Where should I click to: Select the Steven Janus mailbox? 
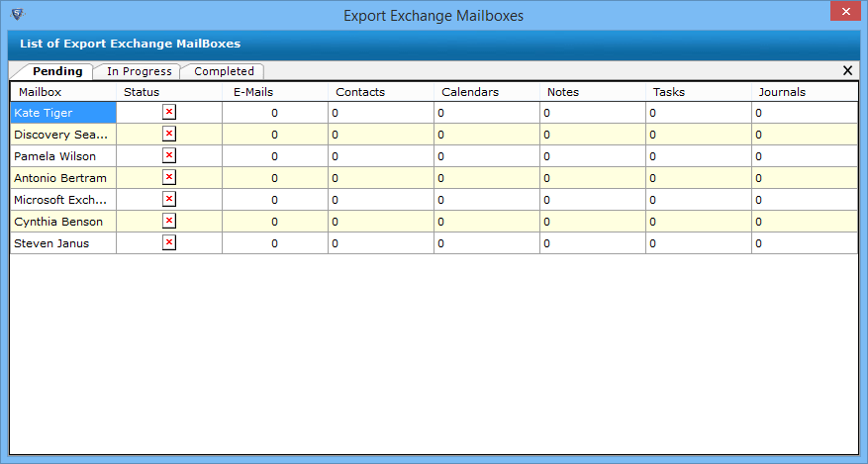[63, 243]
